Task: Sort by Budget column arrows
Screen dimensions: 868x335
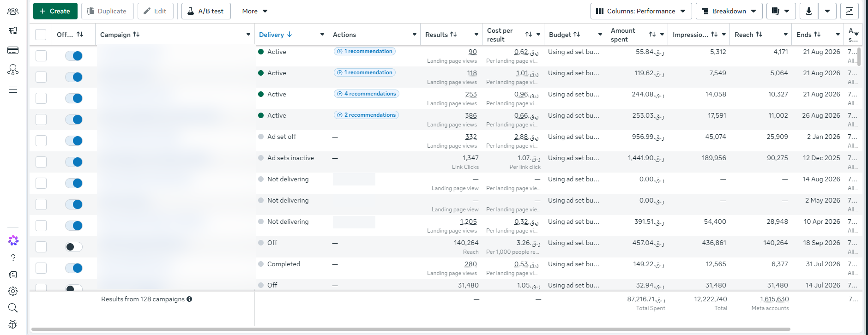Action: coord(577,35)
